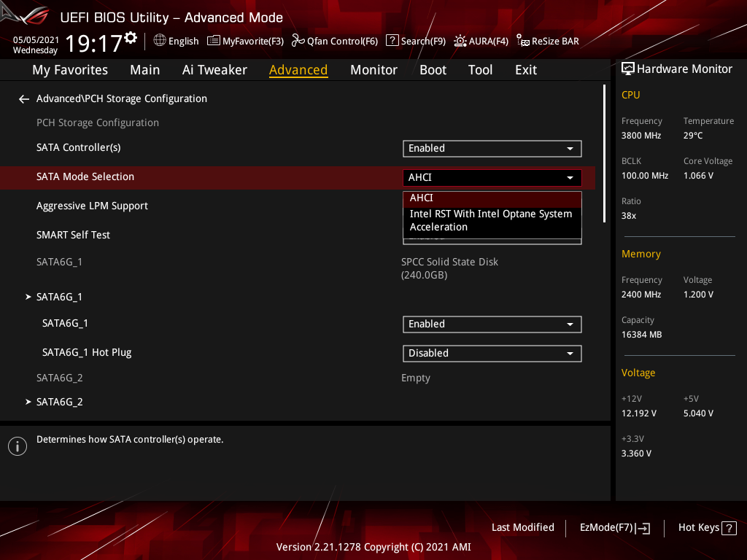
Task: Switch to the Ai Tweaker tab
Action: tap(214, 70)
